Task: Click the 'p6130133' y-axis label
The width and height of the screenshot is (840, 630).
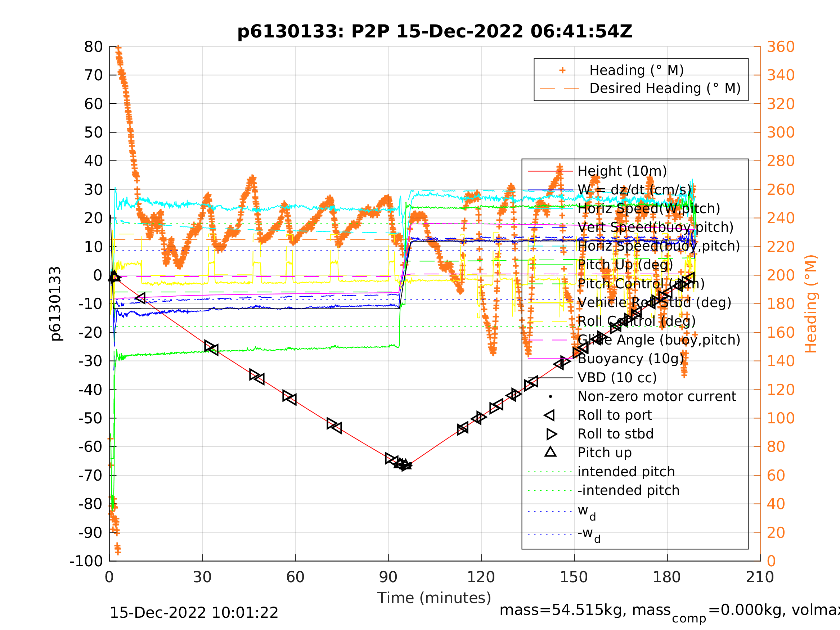Action: [55, 304]
